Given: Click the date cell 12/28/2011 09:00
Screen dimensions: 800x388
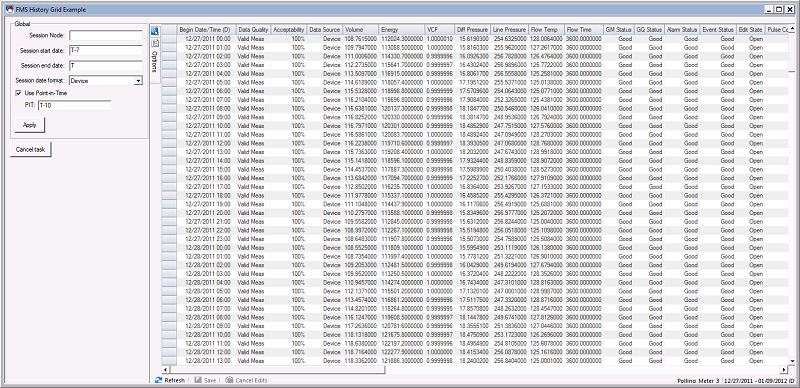Looking at the screenshot, I should (208, 326).
